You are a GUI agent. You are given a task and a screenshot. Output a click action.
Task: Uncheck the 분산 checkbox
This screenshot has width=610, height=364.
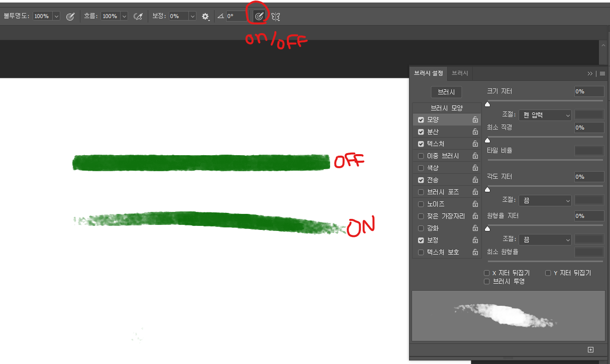(421, 132)
